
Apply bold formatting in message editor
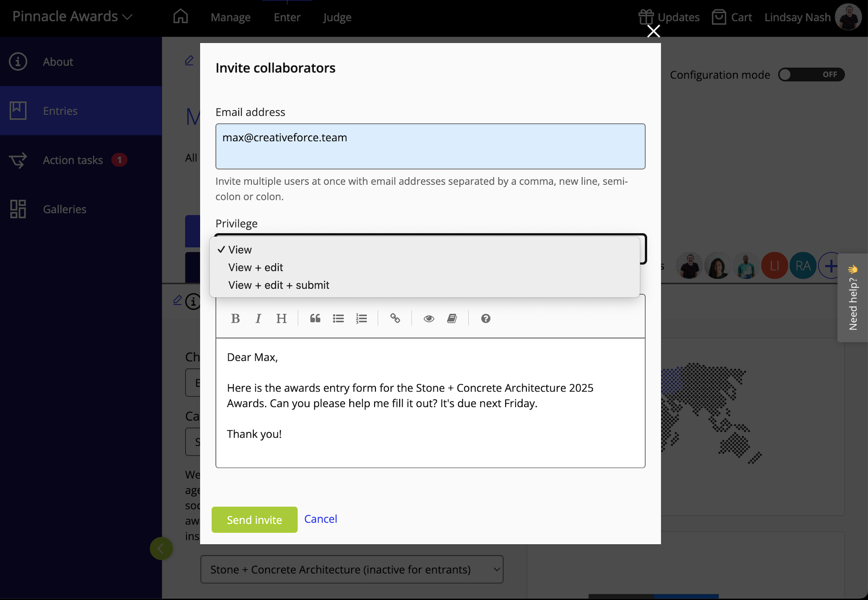click(x=235, y=318)
